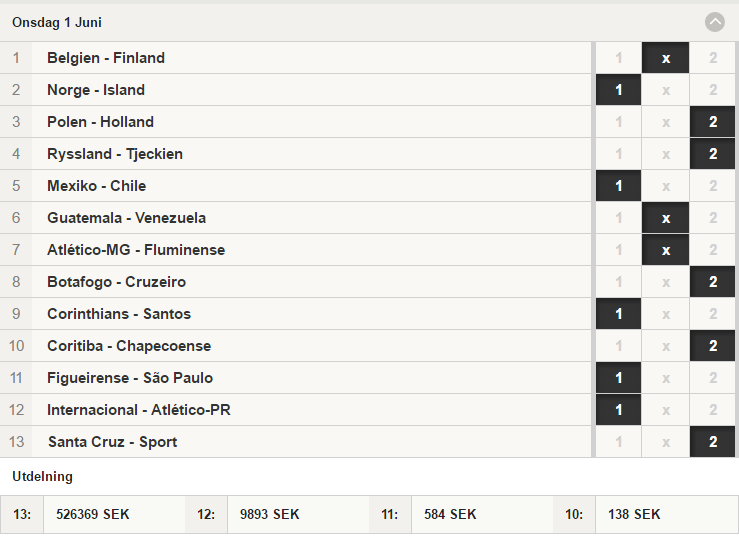739x537 pixels.
Task: Deselect x for Atlético-MG - Fluminense
Action: point(665,250)
